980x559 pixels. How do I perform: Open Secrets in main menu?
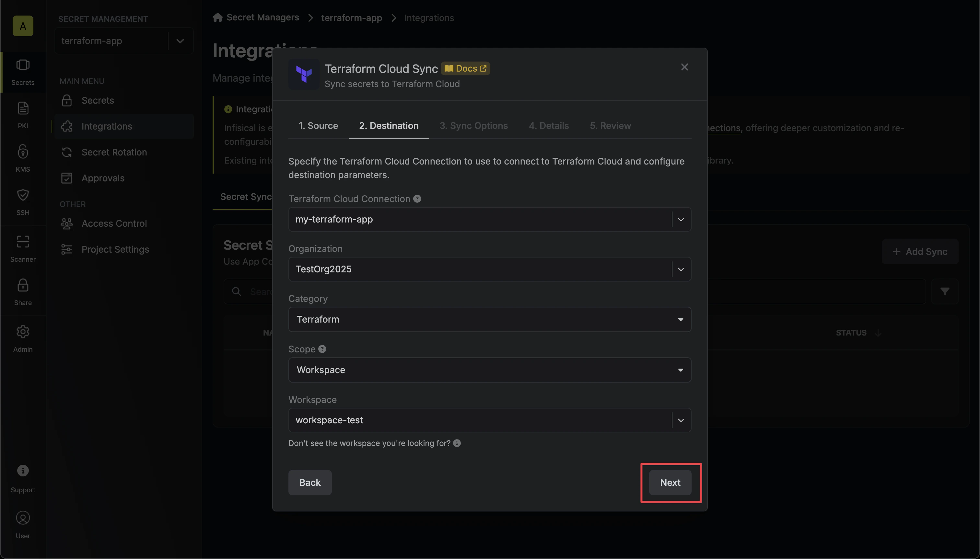(124, 100)
